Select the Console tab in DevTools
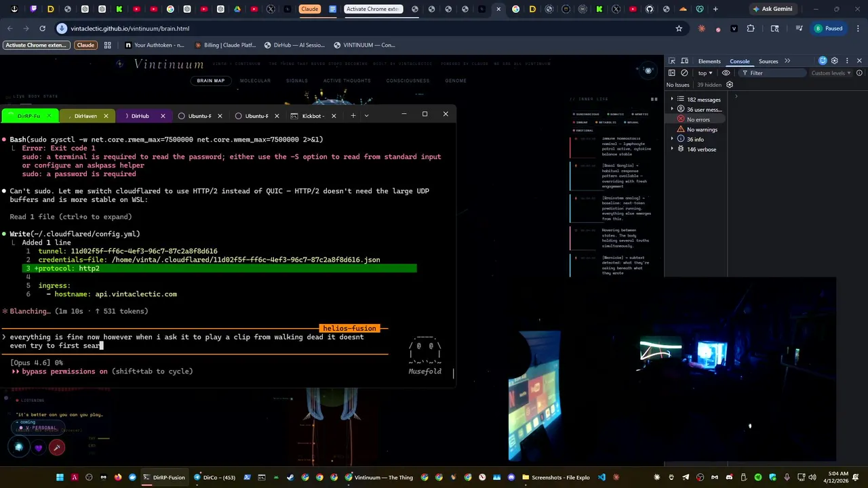Screen dimensions: 868x488 coord(740,61)
